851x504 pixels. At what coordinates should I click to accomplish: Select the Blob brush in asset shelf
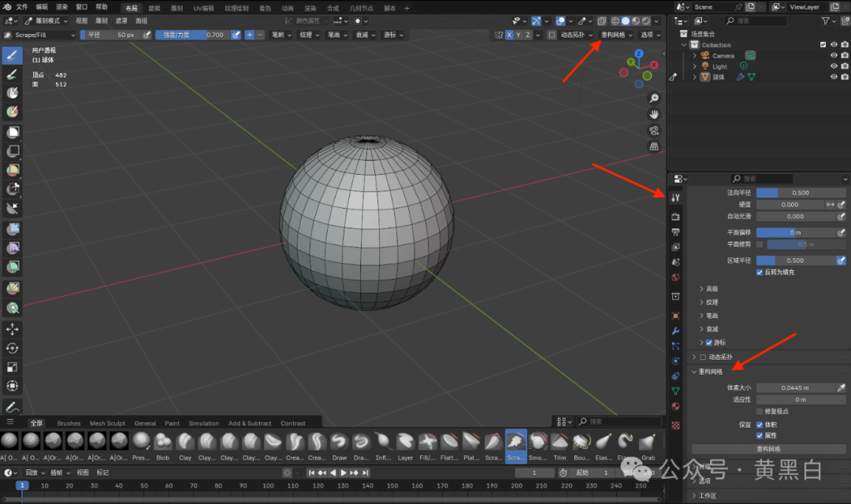pos(163,442)
